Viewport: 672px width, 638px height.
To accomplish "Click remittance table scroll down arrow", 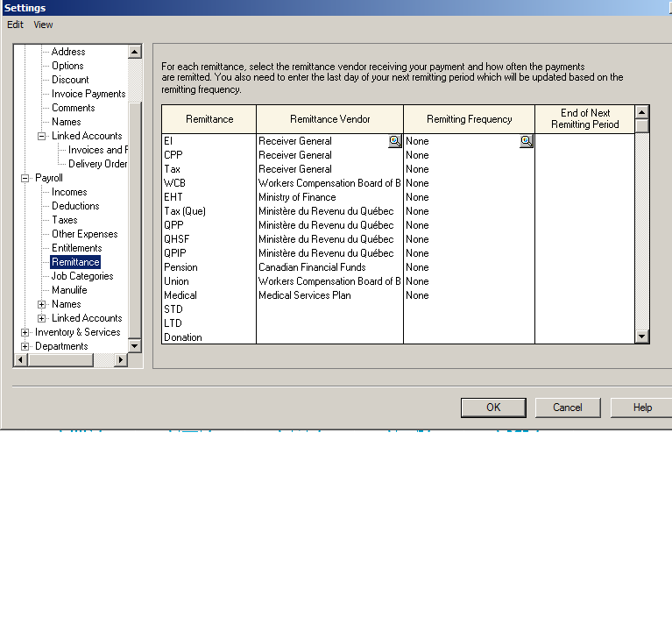I will [x=641, y=337].
